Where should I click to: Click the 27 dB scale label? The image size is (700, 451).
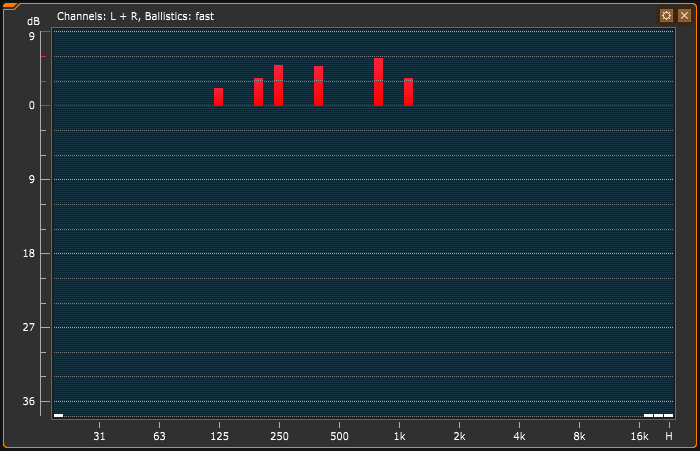pyautogui.click(x=29, y=327)
